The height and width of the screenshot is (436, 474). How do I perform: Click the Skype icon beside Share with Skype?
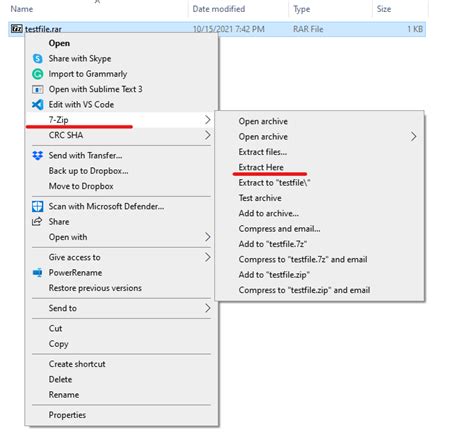coord(38,59)
